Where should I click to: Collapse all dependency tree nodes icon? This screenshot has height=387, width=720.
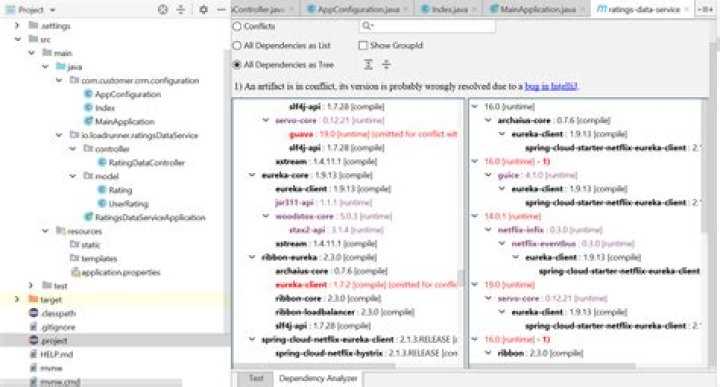tap(386, 65)
